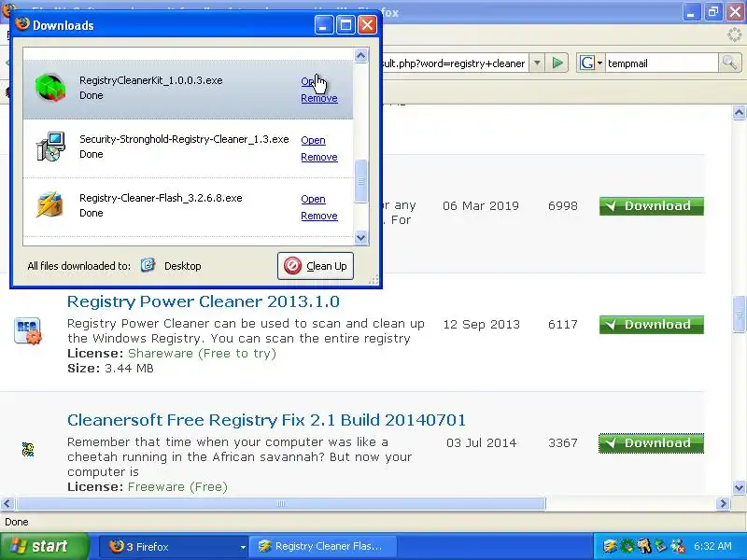This screenshot has width=747, height=560.
Task: Click the Registry-Cleaner-Flash lightning box icon
Action: point(50,205)
